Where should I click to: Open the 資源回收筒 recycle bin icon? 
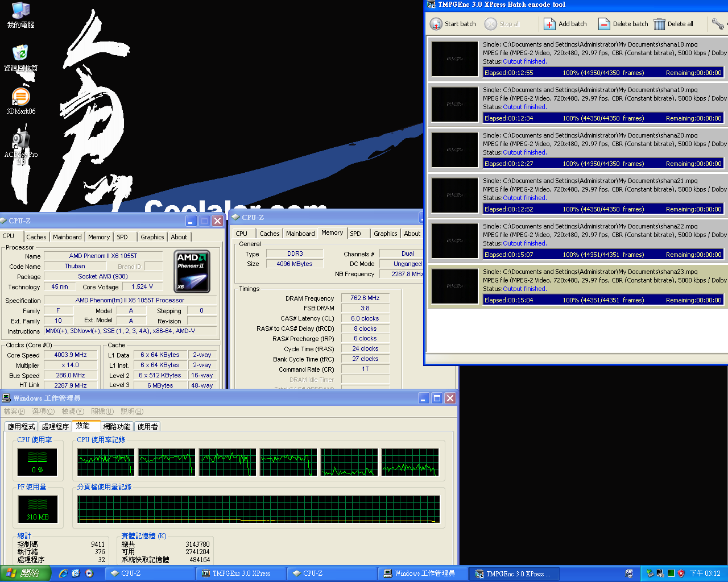point(20,58)
